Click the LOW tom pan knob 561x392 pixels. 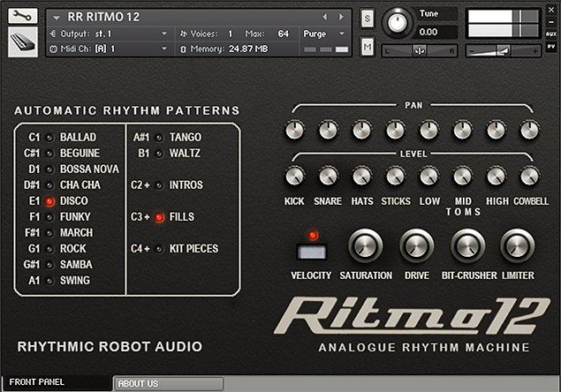click(x=429, y=130)
